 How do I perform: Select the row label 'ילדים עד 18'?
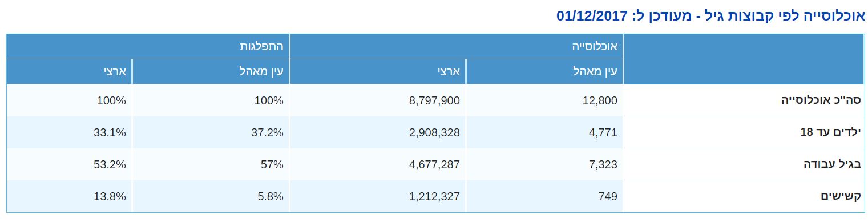coord(744,132)
